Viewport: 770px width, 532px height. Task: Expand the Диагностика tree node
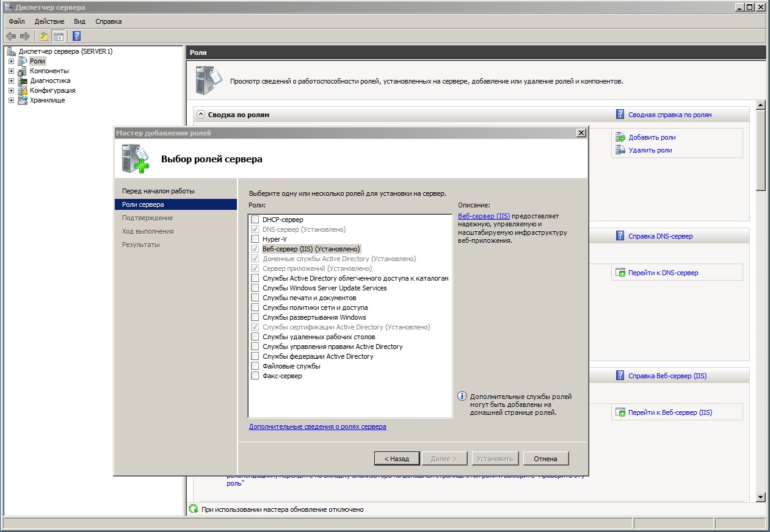[x=11, y=81]
